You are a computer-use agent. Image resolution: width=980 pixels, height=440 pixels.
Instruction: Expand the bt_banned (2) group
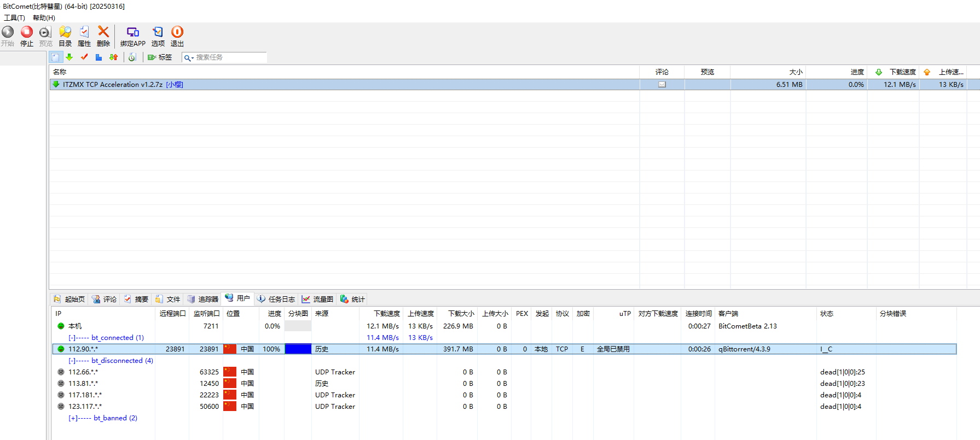[x=72, y=418]
